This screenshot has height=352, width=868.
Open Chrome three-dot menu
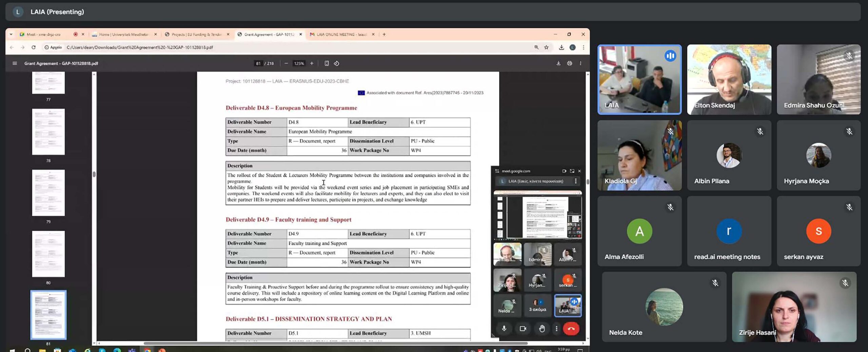click(584, 47)
